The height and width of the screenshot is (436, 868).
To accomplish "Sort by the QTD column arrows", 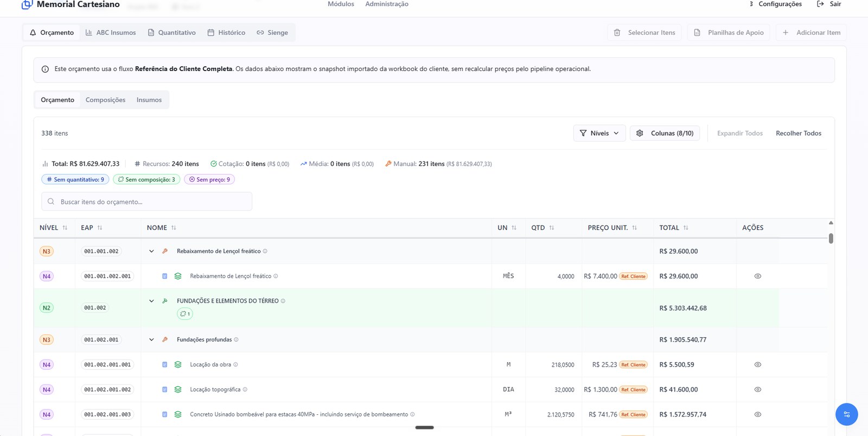I will click(552, 228).
